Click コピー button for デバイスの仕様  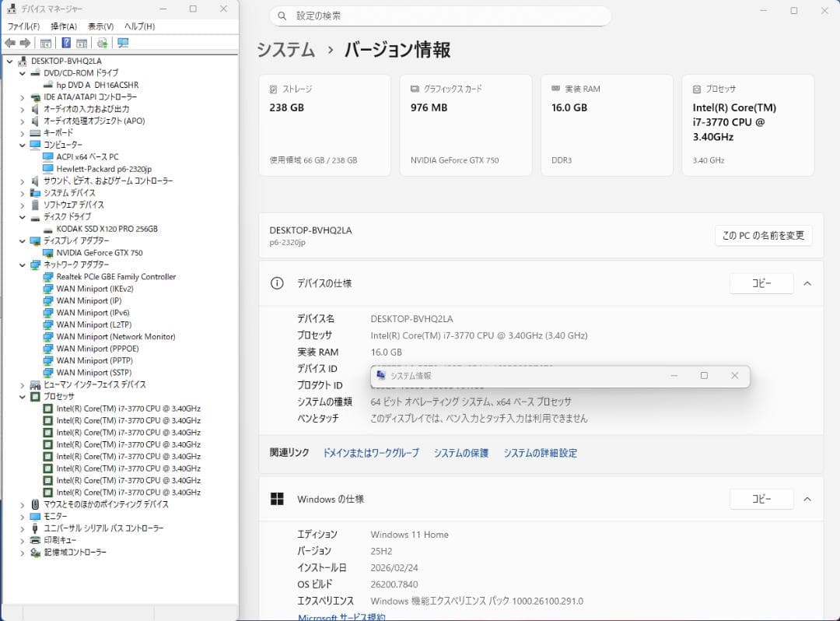[x=761, y=283]
